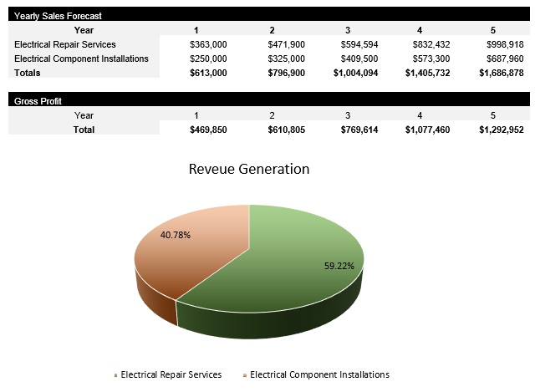Select the Reveue Generation chart title
The width and height of the screenshot is (535, 392).
point(249,169)
